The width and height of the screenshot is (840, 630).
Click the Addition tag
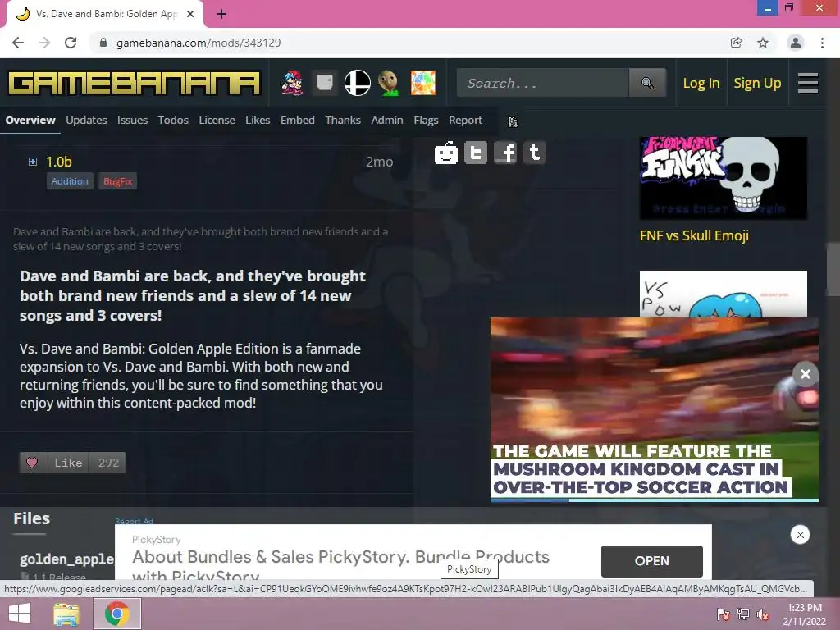[70, 181]
